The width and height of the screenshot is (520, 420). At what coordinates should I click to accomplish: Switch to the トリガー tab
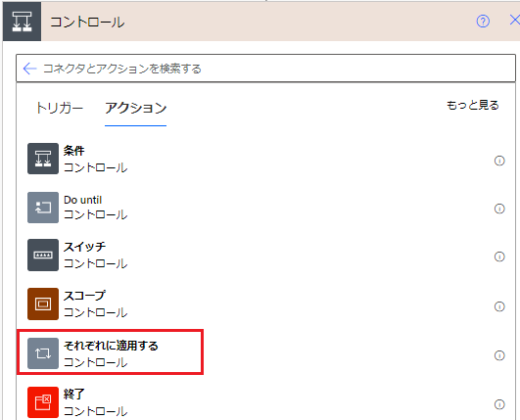tap(60, 108)
